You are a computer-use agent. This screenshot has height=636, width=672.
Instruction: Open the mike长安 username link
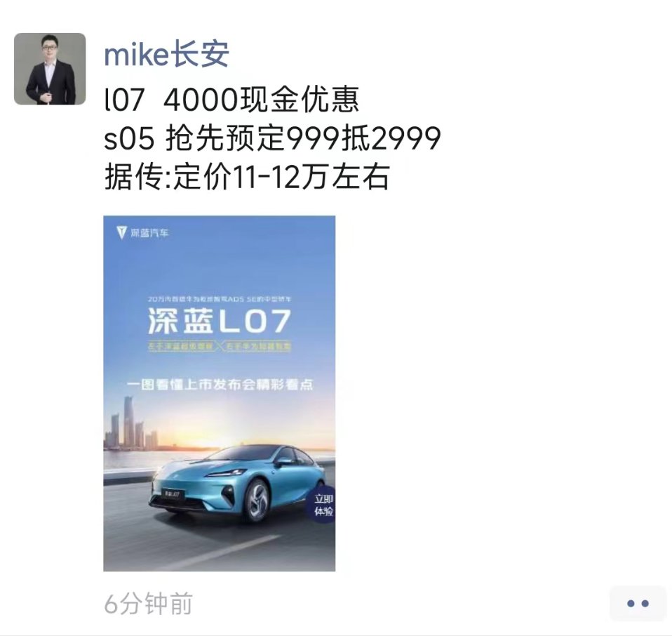(x=167, y=55)
